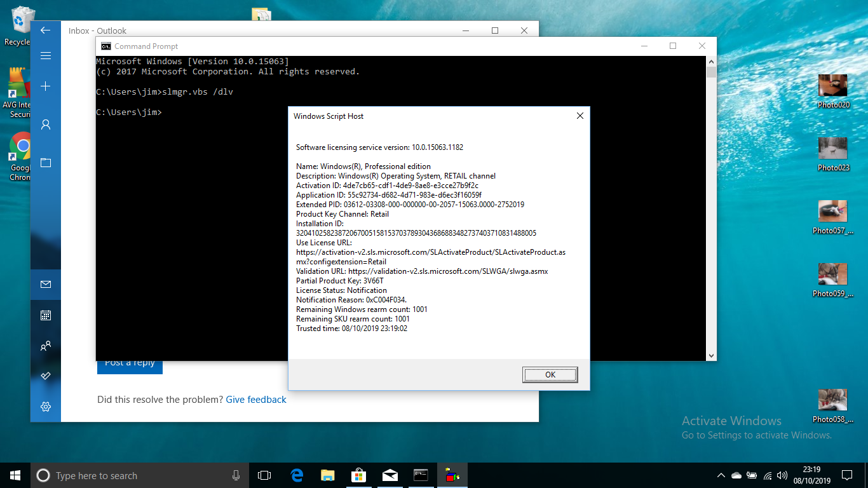
Task: Click the 'Partial Product Key: 3V66T' line
Action: coord(340,281)
